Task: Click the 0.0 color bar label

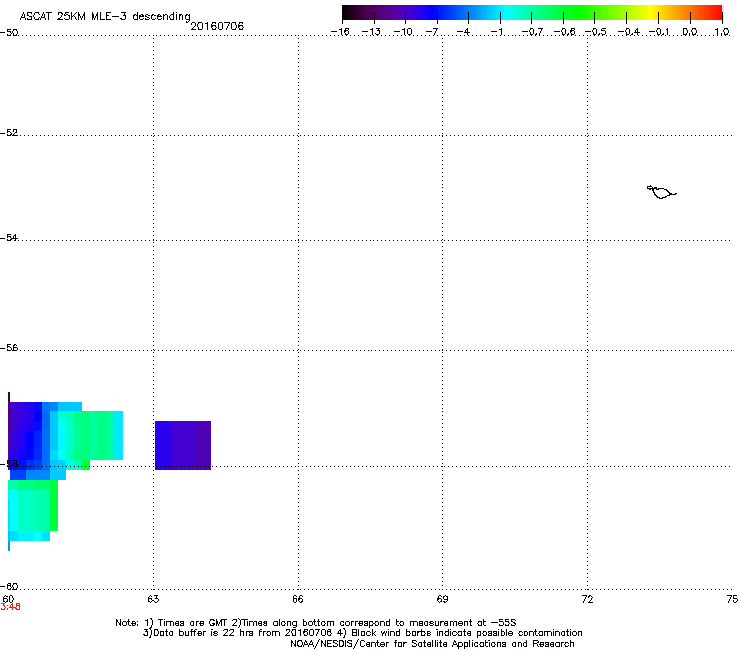Action: 690,32
